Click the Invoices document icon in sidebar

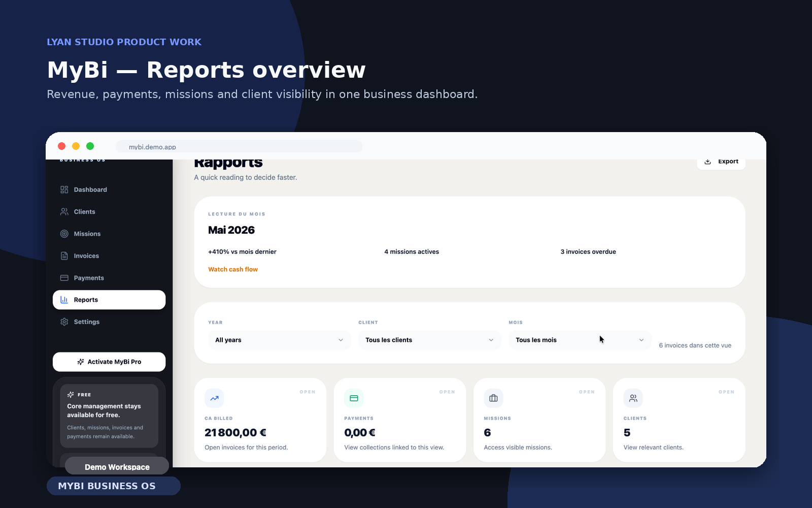pos(64,256)
